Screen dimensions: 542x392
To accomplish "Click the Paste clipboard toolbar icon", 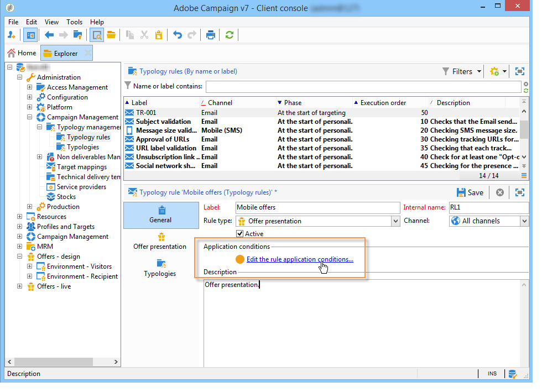I will point(159,35).
